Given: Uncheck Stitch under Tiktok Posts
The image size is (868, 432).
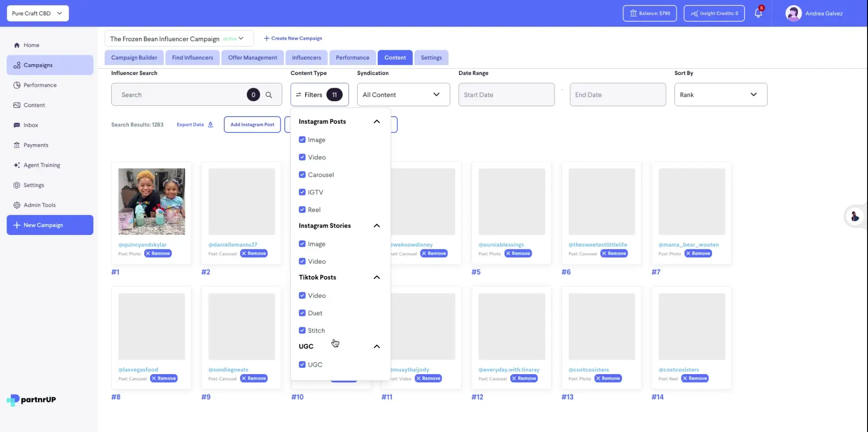Looking at the screenshot, I should click(x=302, y=330).
